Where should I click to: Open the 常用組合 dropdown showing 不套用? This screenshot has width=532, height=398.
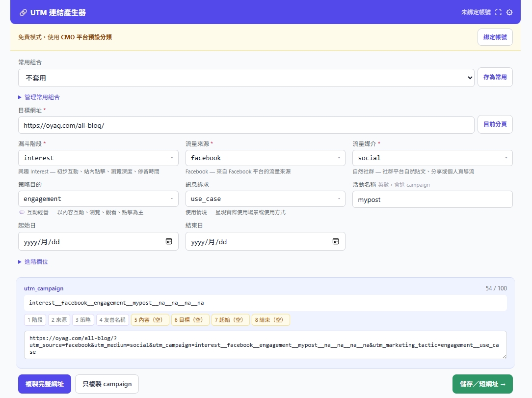pyautogui.click(x=246, y=78)
